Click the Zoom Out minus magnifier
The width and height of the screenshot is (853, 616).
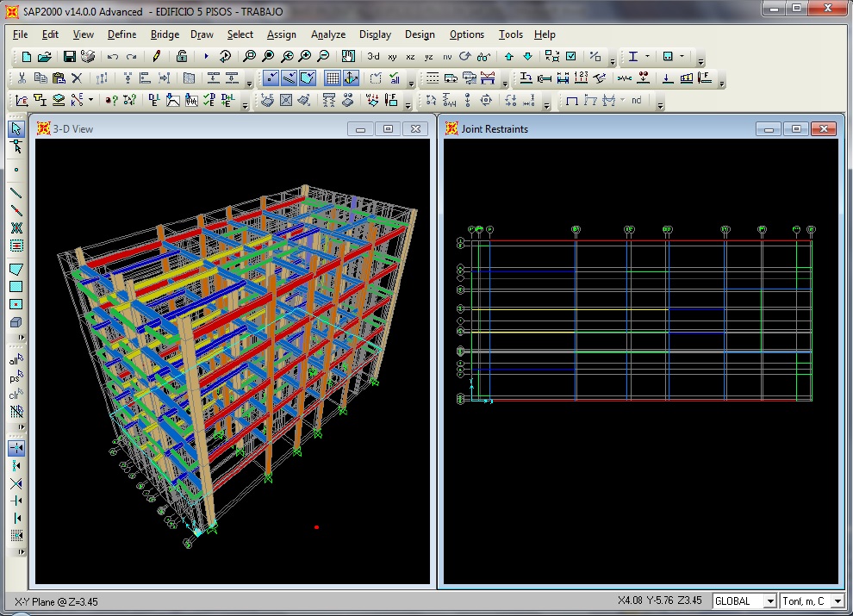coord(323,56)
